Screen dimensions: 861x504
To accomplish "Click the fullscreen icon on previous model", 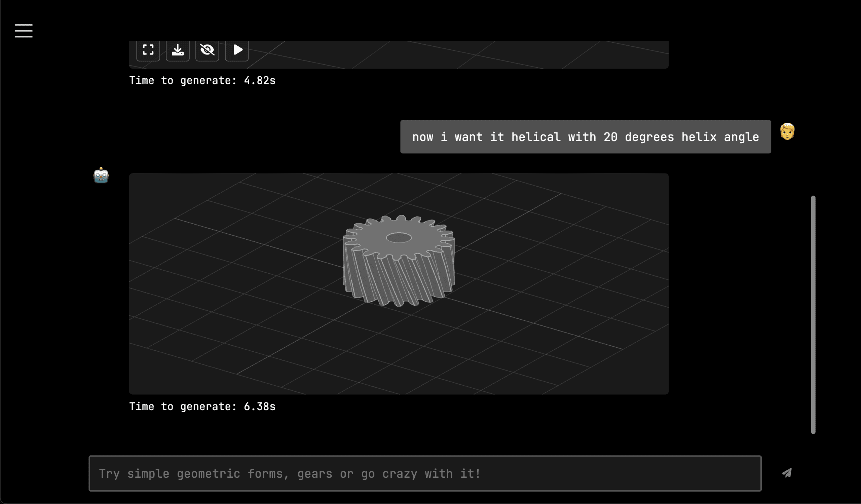I will (x=148, y=50).
